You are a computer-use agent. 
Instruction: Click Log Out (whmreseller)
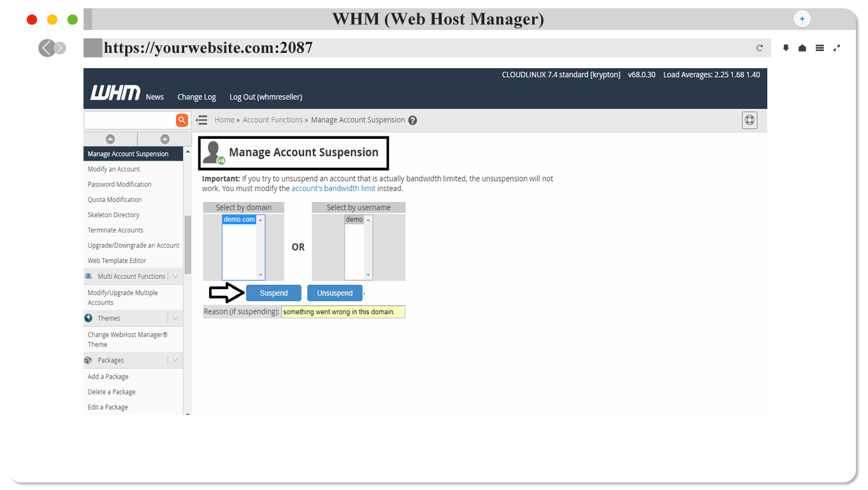pos(266,97)
